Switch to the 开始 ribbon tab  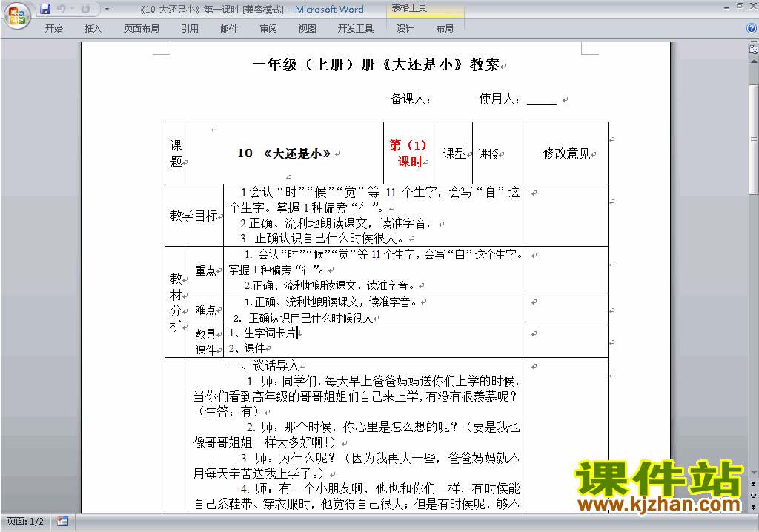[53, 29]
